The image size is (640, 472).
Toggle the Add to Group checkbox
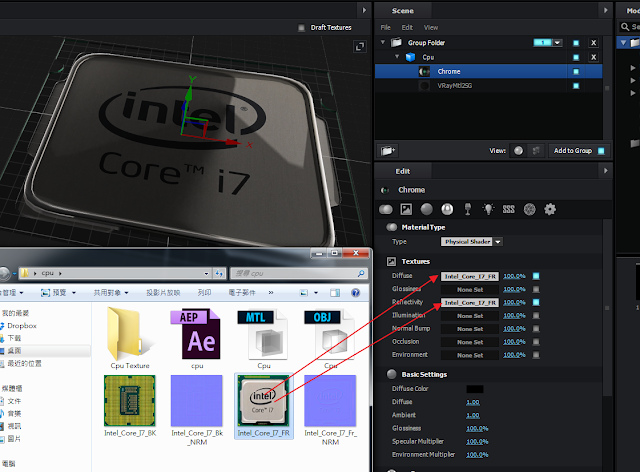601,151
